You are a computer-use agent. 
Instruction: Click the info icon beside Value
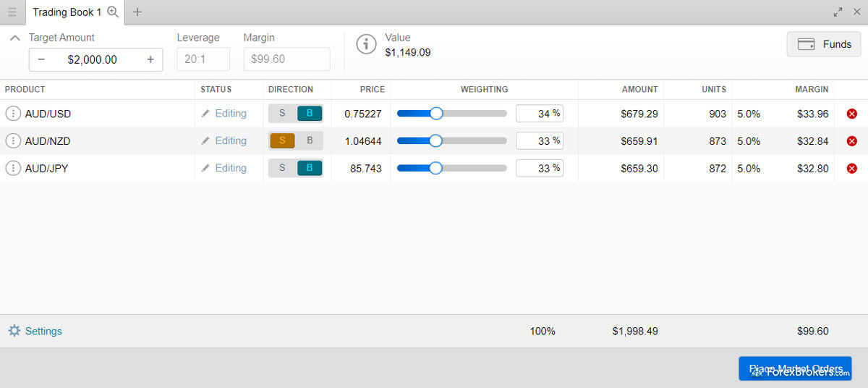pyautogui.click(x=367, y=44)
